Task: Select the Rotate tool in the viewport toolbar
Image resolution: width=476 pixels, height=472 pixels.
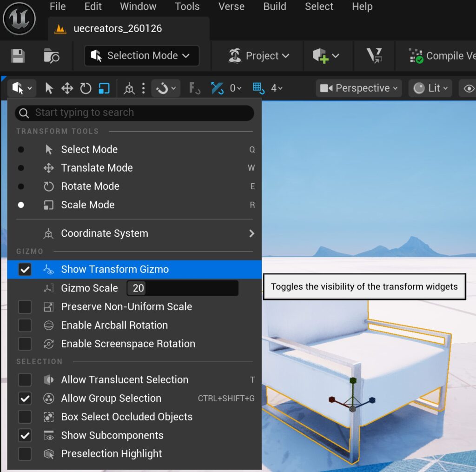Action: pyautogui.click(x=86, y=88)
